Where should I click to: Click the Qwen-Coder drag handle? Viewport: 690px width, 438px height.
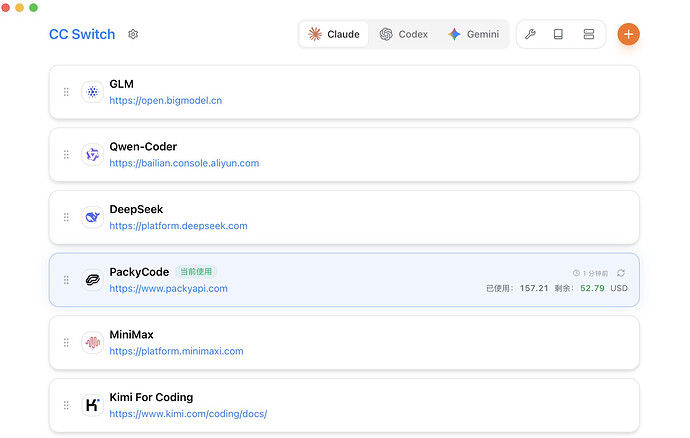click(x=66, y=155)
